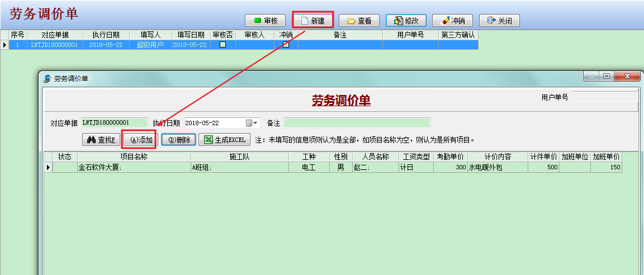The width and height of the screenshot is (644, 275).
Task: Click the 工资类型 column header
Action: (416, 157)
